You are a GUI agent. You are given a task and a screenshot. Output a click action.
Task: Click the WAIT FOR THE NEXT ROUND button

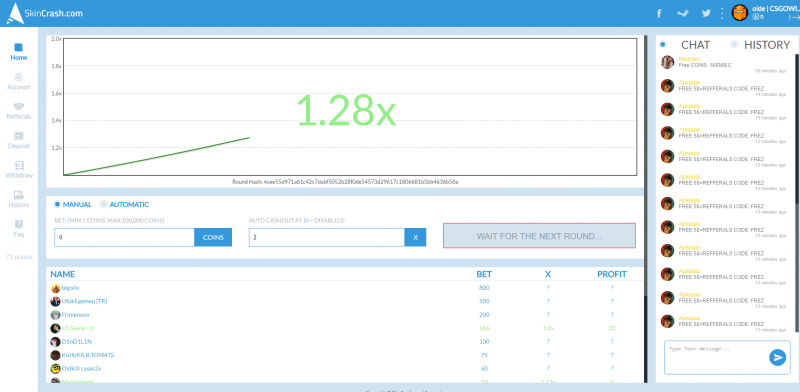tap(539, 236)
